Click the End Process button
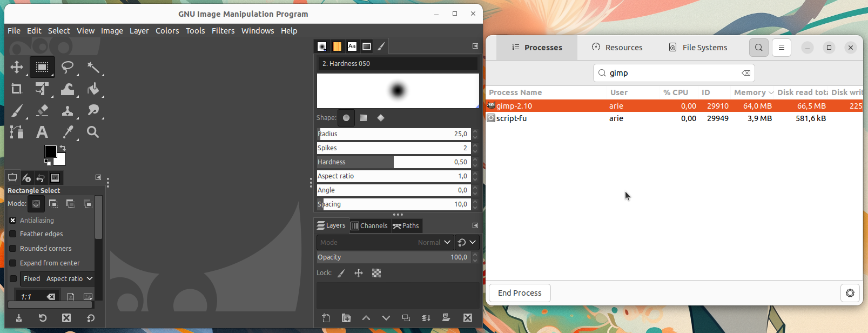 pos(520,293)
